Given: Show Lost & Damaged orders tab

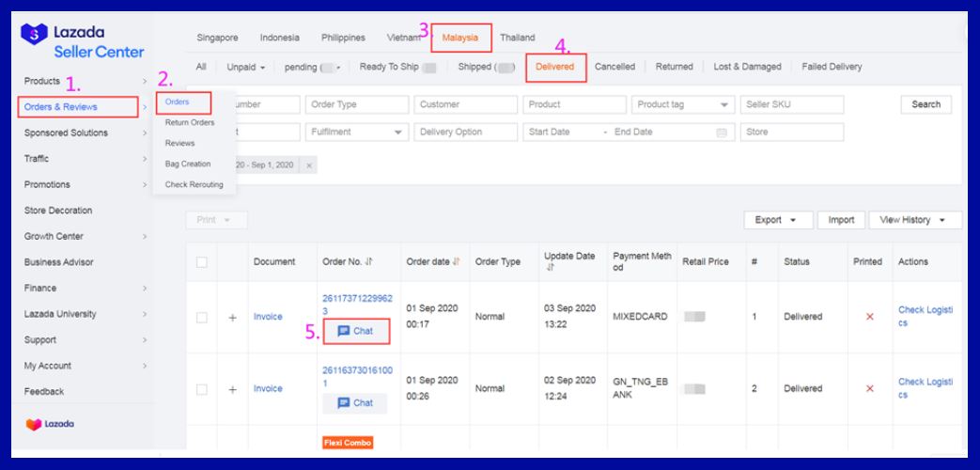Looking at the screenshot, I should (x=748, y=67).
